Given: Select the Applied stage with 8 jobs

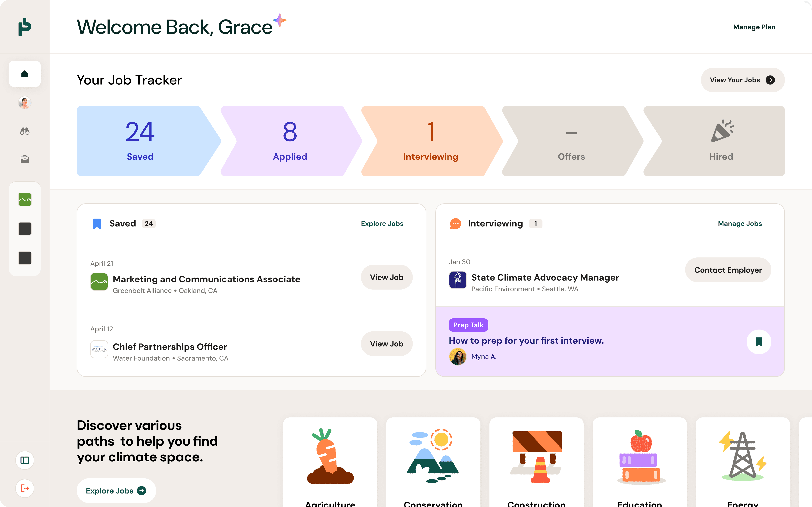Looking at the screenshot, I should pyautogui.click(x=291, y=141).
